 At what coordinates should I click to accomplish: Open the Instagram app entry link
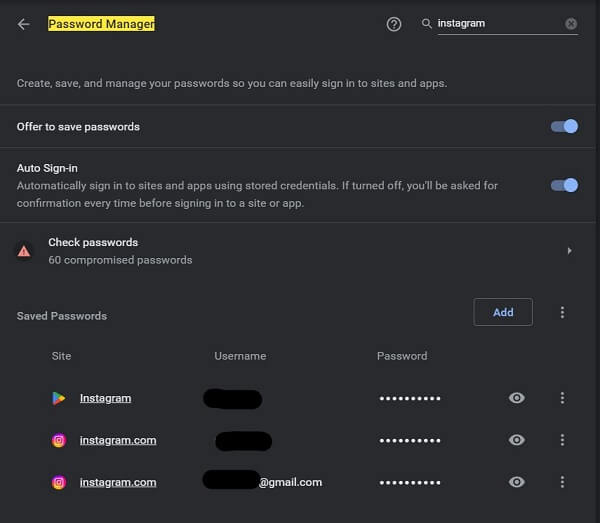(x=105, y=398)
